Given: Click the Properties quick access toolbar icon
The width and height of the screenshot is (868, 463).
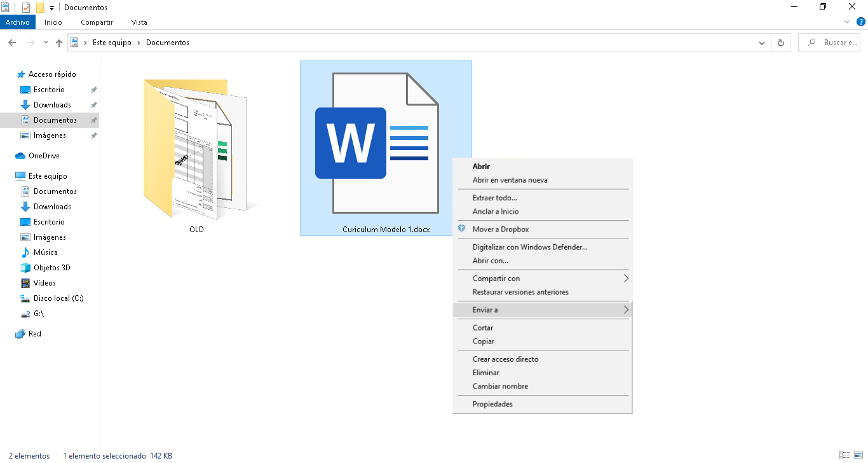Looking at the screenshot, I should (26, 8).
